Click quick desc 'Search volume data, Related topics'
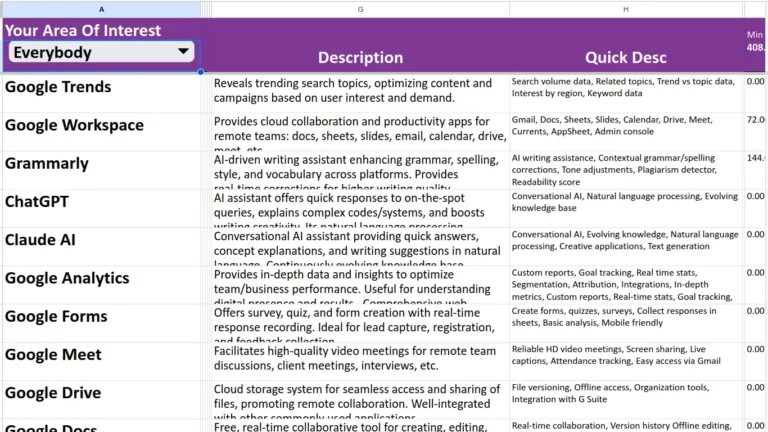Image resolution: width=768 pixels, height=432 pixels. [626, 93]
